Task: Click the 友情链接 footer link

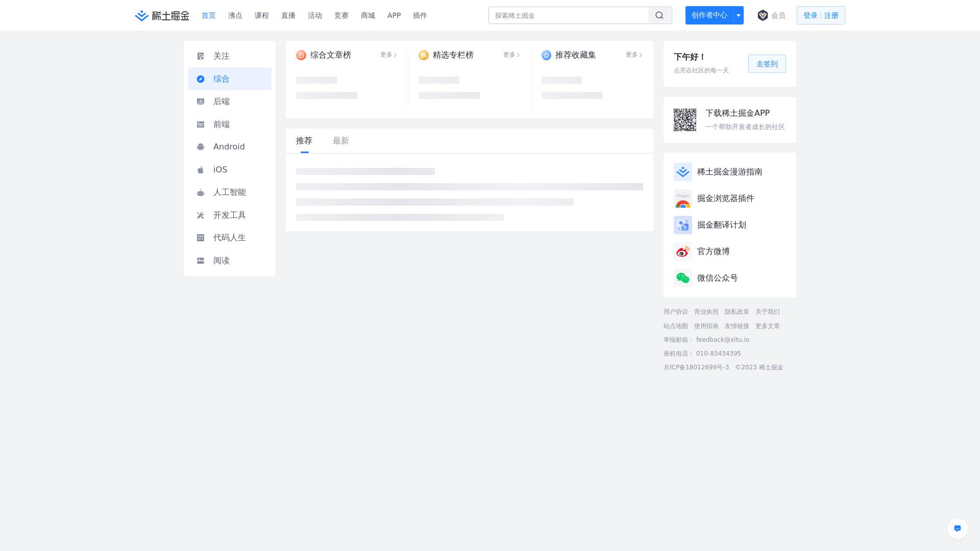Action: [737, 326]
